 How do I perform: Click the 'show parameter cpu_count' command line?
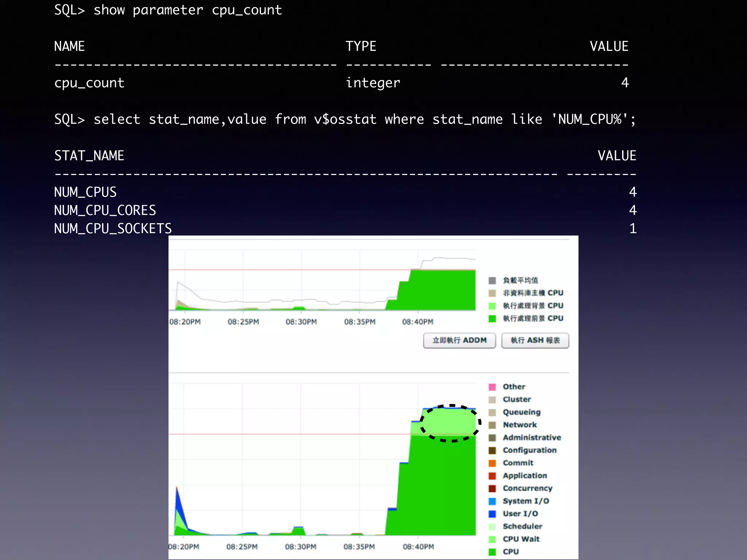point(168,10)
